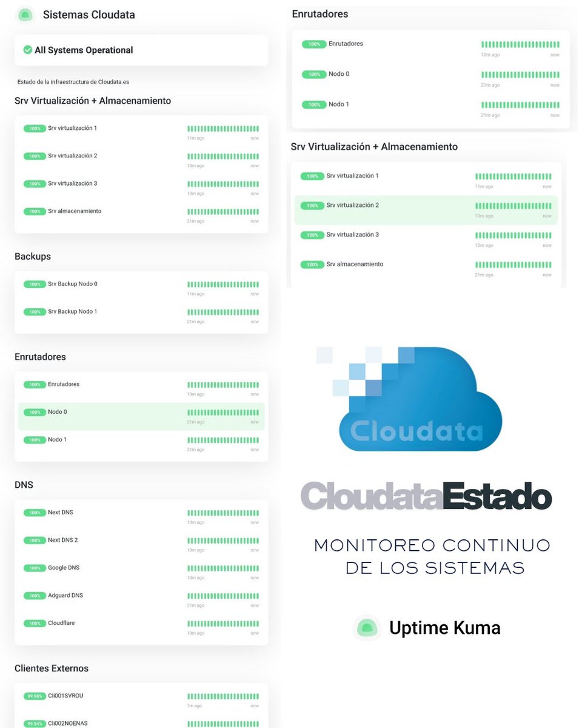Open the Srv Backup Nodo 0 monitor
Viewport: 582px width, 728px height.
73,284
